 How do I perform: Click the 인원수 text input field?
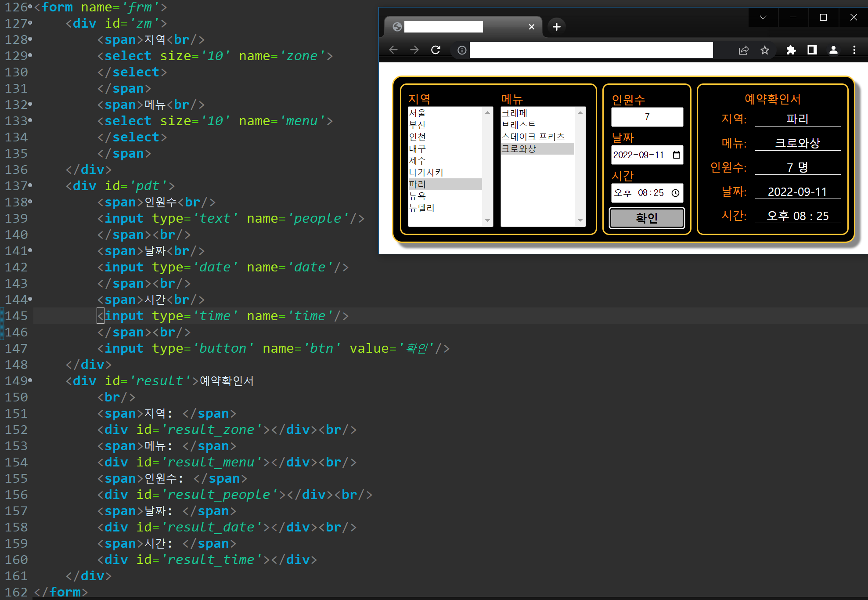(647, 117)
